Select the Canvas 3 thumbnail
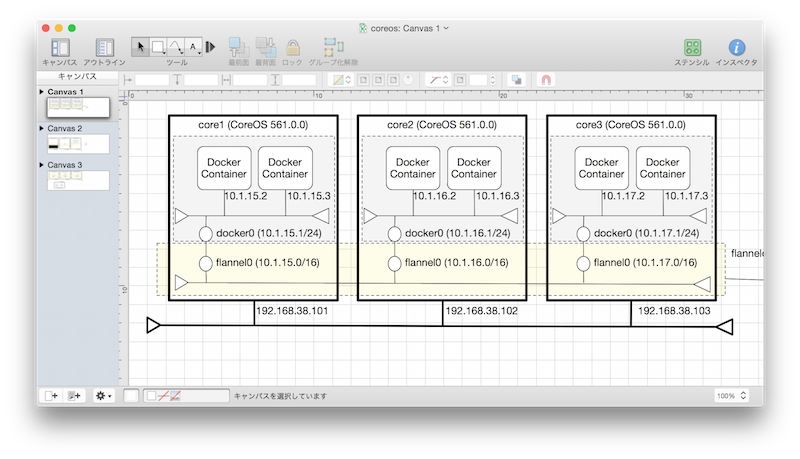Image resolution: width=800 pixels, height=459 pixels. tap(78, 181)
